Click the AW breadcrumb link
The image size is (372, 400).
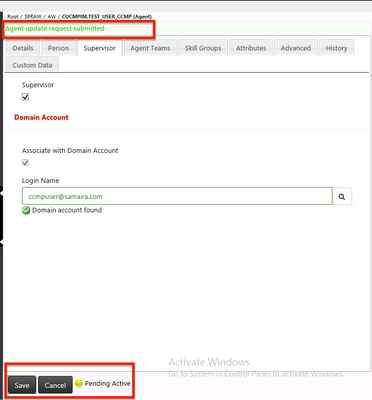(x=52, y=16)
